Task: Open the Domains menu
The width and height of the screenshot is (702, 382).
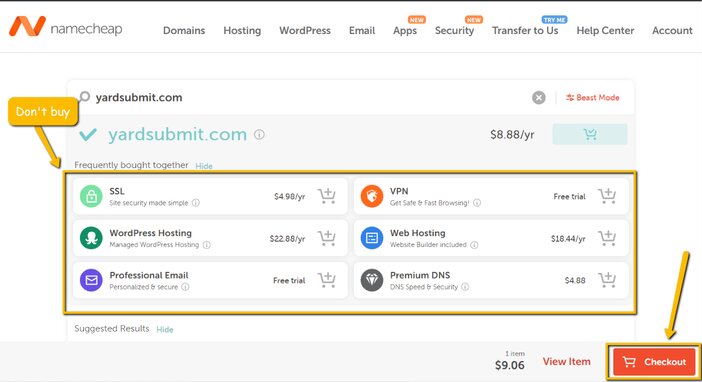Action: click(184, 30)
